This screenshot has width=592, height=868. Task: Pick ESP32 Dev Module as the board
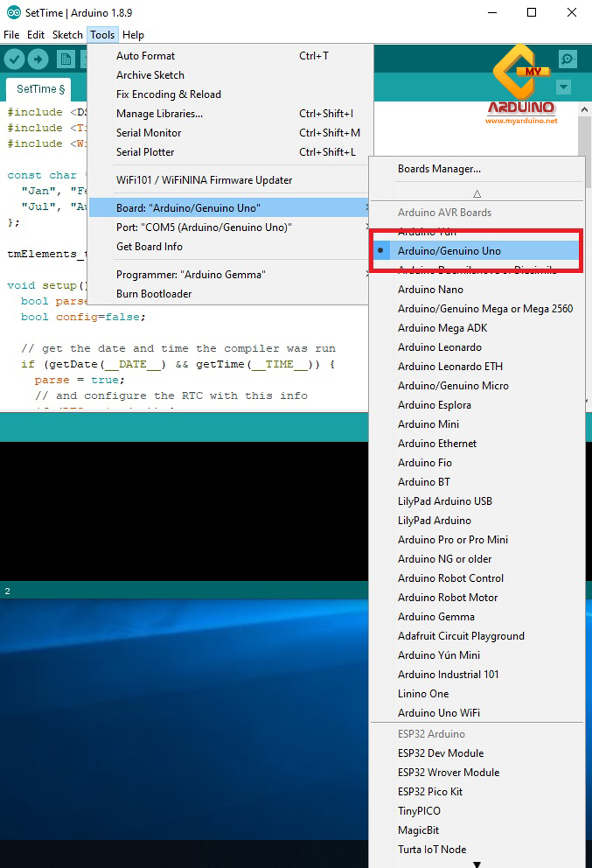point(440,753)
